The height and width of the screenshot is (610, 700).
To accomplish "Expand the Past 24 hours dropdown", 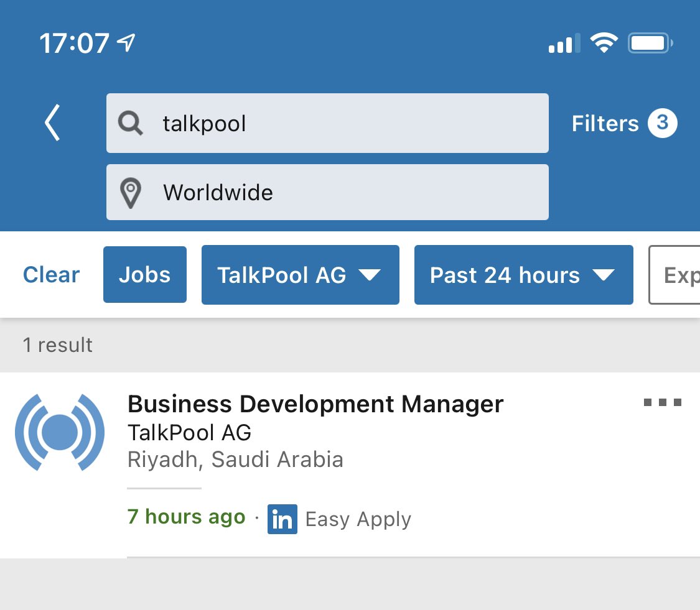I will coord(524,275).
